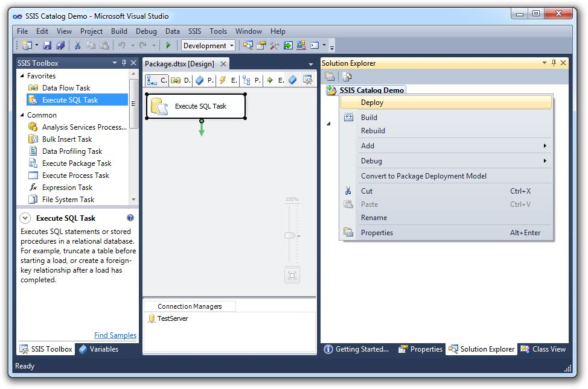Switch to the Variables tab

99,349
